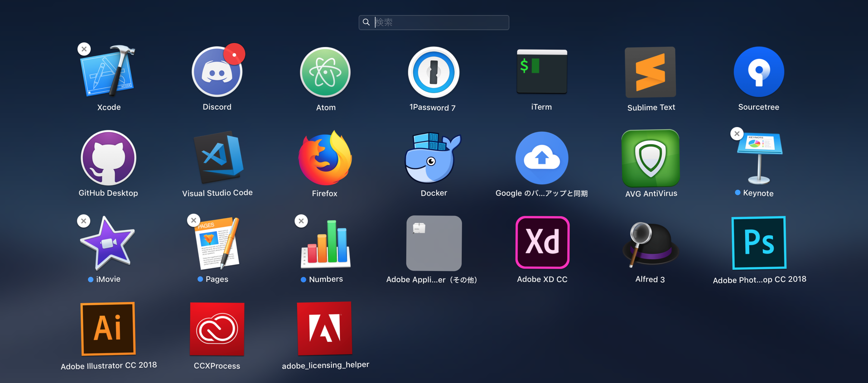Screen dimensions: 868x383
Task: Open Adobe Illustrator CC 2018
Action: 108,329
